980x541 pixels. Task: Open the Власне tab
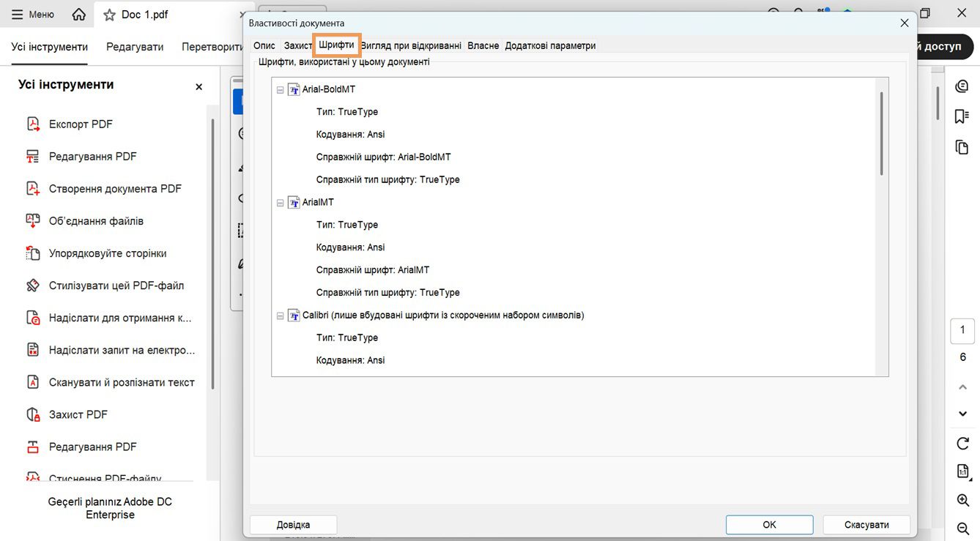(483, 45)
